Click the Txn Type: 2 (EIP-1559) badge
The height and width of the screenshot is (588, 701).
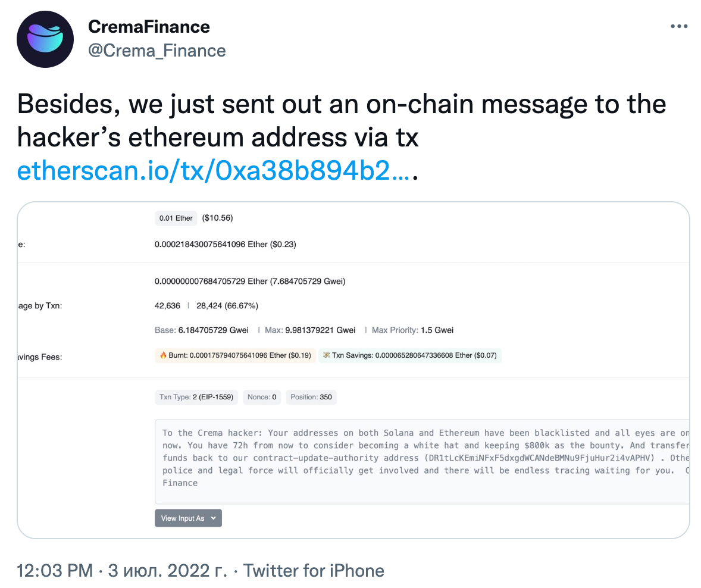point(196,397)
